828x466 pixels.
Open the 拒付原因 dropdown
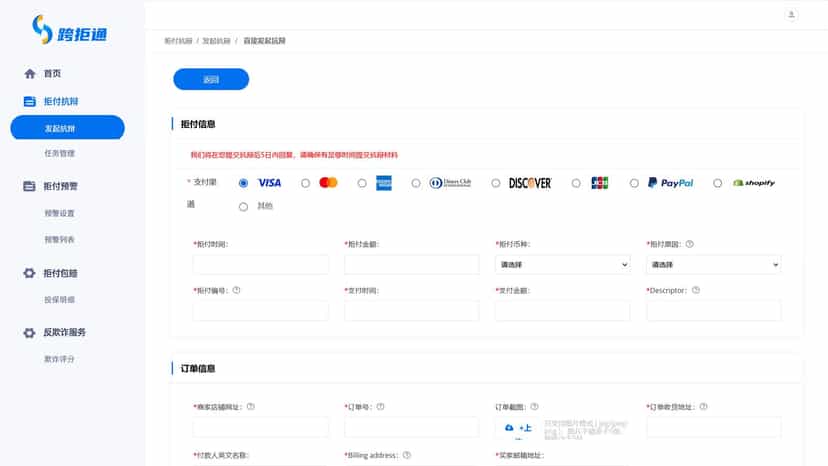(x=714, y=264)
